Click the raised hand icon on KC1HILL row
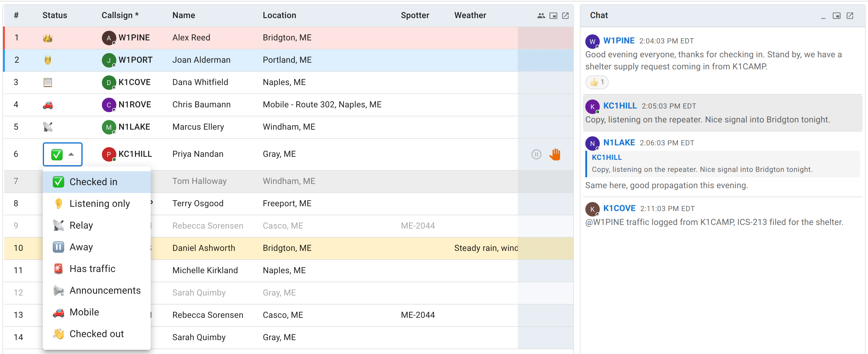868x354 pixels. click(555, 154)
